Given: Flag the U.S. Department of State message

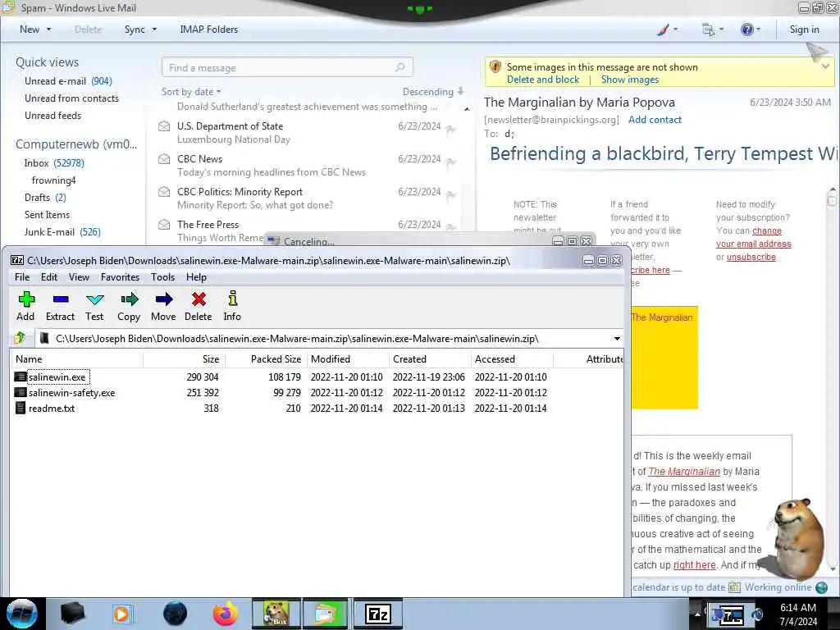Looking at the screenshot, I should tap(451, 129).
